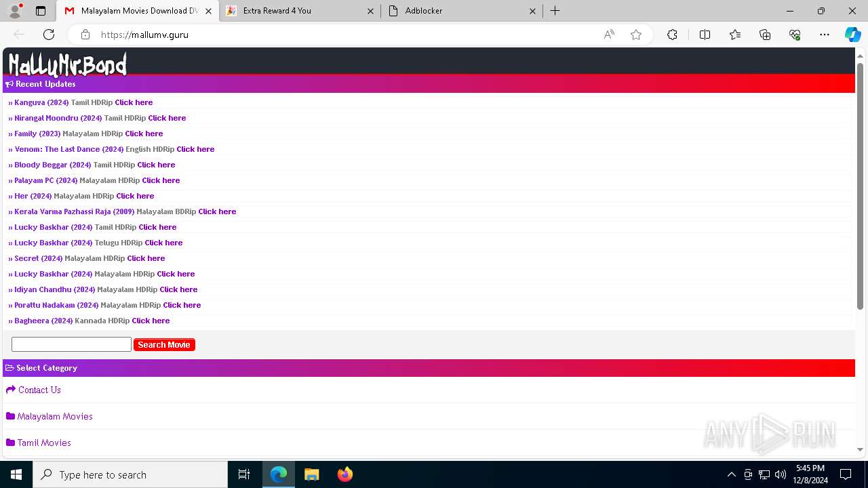Click the page vertical scrollbar
Screen dimensions: 868x488
coord(861,186)
